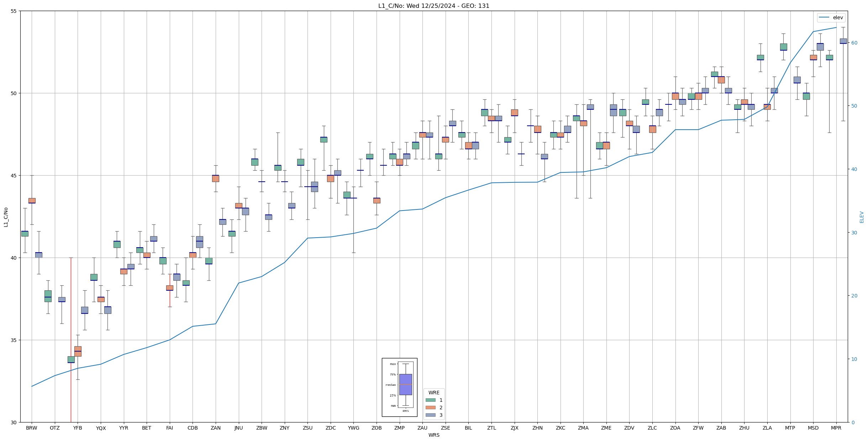868x441 pixels.
Task: Click the WRS x-axis title
Action: click(x=434, y=435)
